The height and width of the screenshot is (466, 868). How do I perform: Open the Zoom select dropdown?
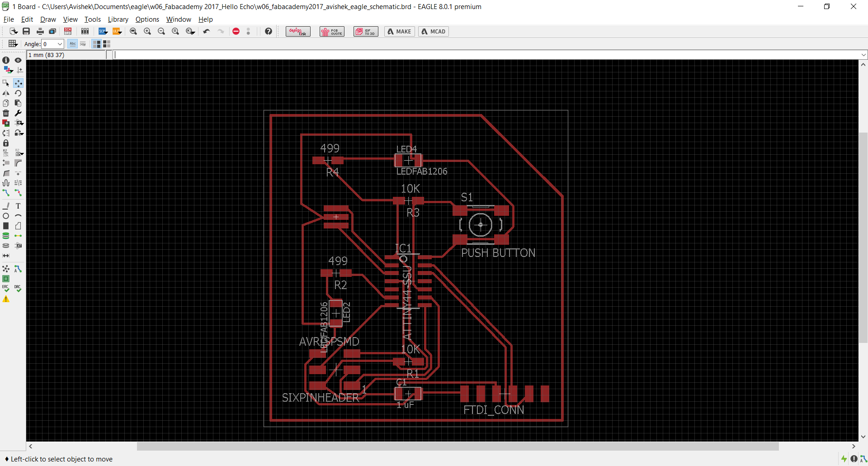(x=190, y=31)
